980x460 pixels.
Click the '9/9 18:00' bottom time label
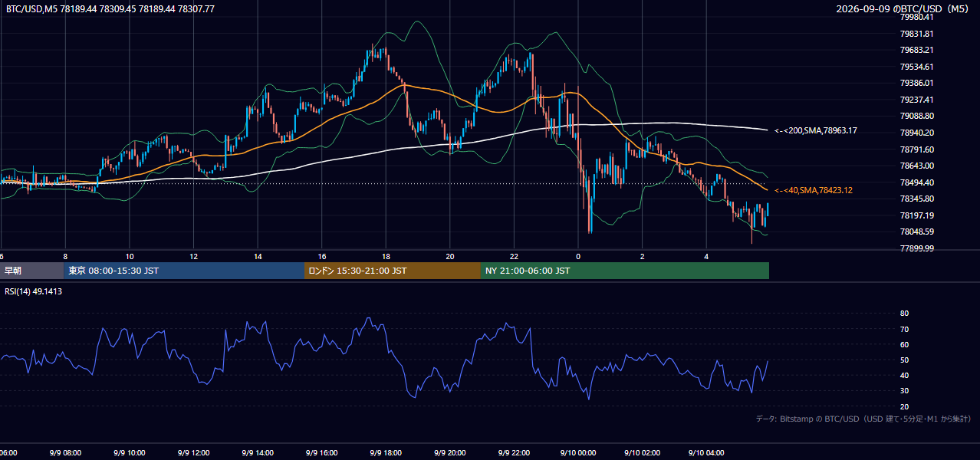point(386,453)
